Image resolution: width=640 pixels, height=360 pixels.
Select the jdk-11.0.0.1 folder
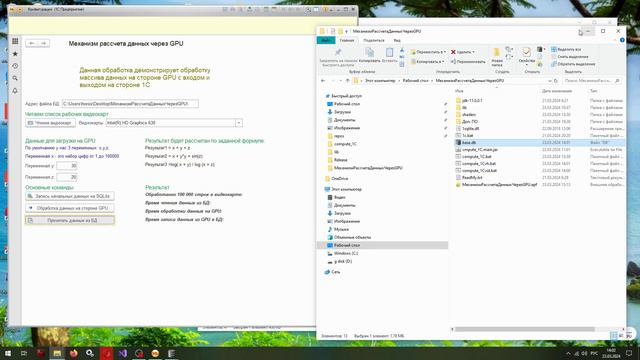(472, 100)
